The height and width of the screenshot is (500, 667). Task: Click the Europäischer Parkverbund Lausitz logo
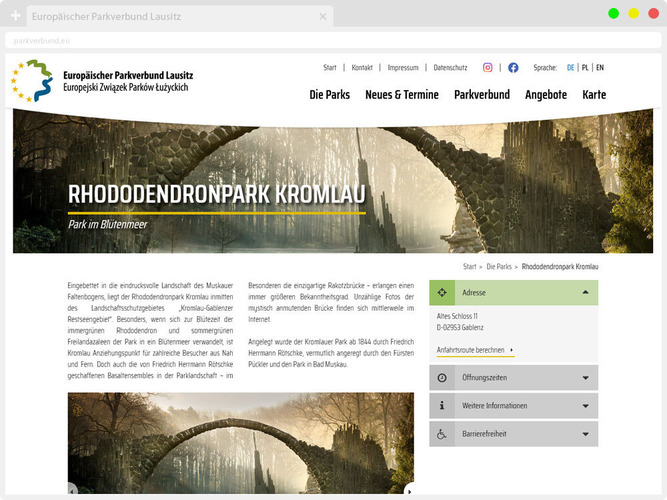click(x=100, y=81)
